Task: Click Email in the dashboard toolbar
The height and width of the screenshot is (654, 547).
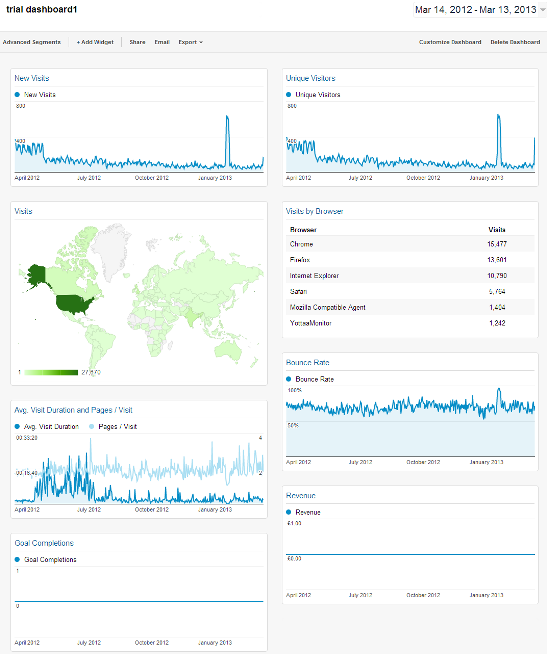Action: pos(162,42)
